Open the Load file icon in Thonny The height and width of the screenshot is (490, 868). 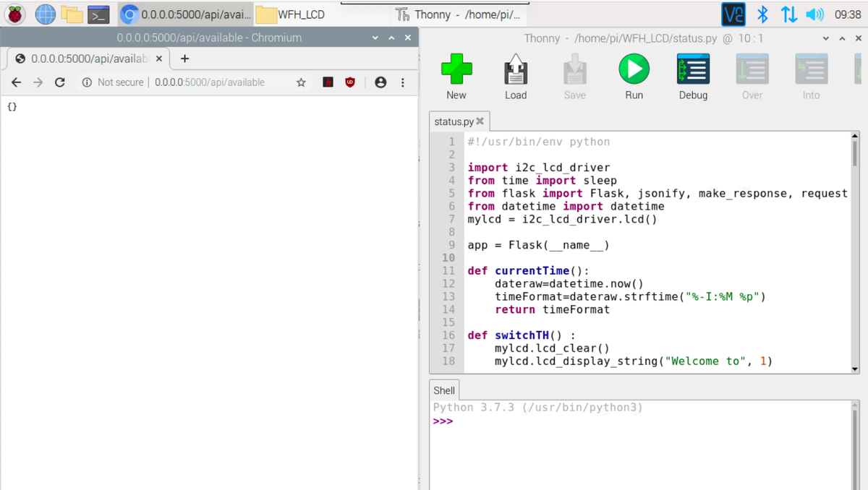click(x=515, y=69)
